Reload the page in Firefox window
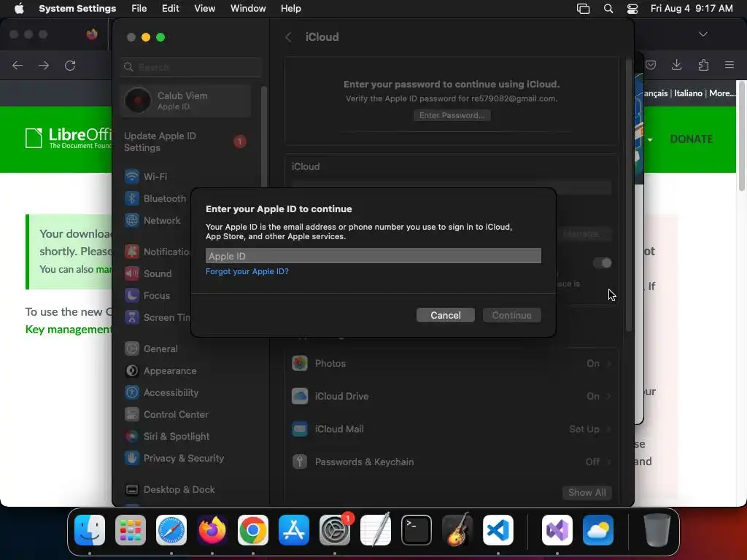Image resolution: width=747 pixels, height=560 pixels. coord(70,65)
